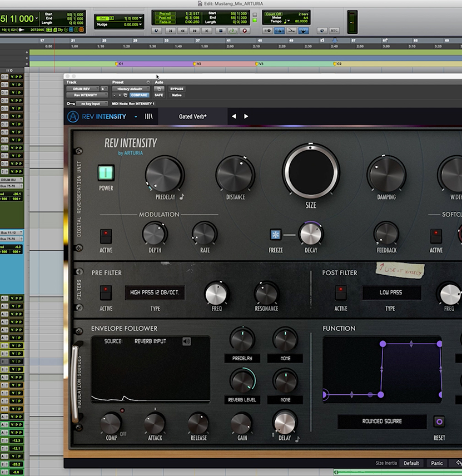Screen dimensions: 462x476
Task: Click the Fast Forward transport button
Action: [x=195, y=31]
